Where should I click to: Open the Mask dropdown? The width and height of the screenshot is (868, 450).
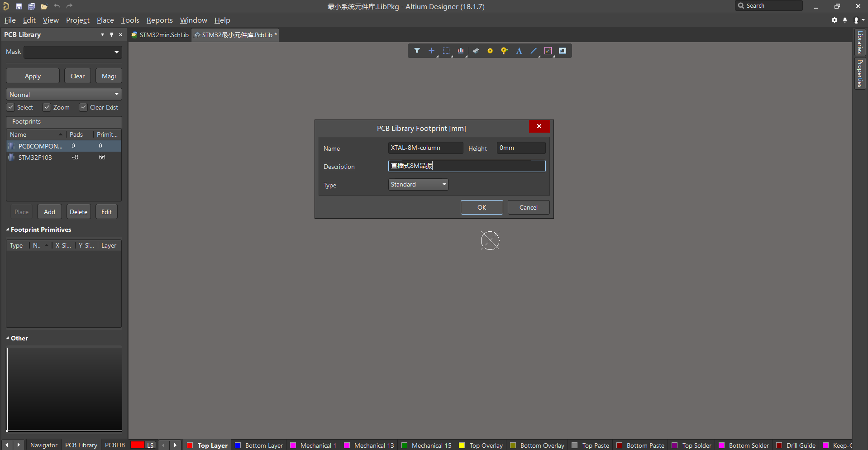(117, 52)
